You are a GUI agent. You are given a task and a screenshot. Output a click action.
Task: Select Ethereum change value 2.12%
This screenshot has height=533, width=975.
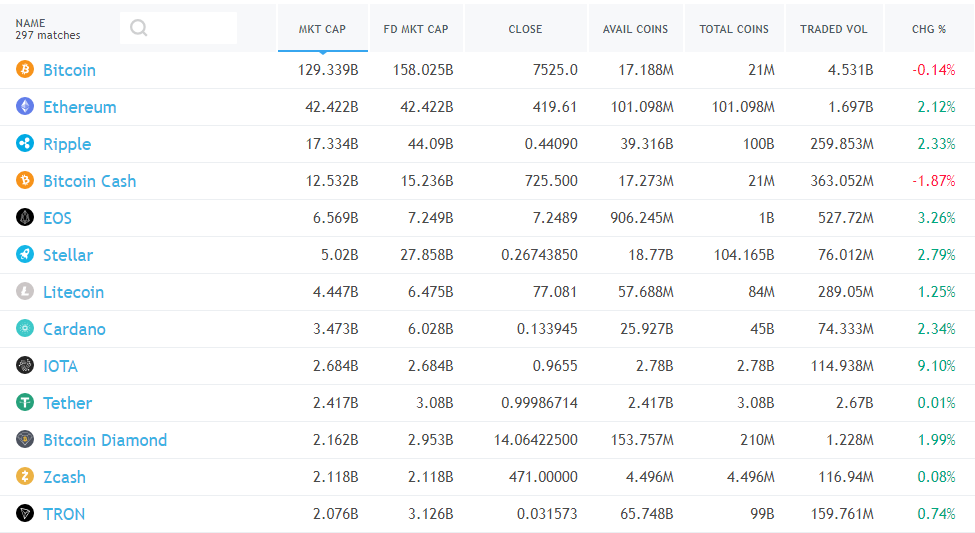(936, 107)
